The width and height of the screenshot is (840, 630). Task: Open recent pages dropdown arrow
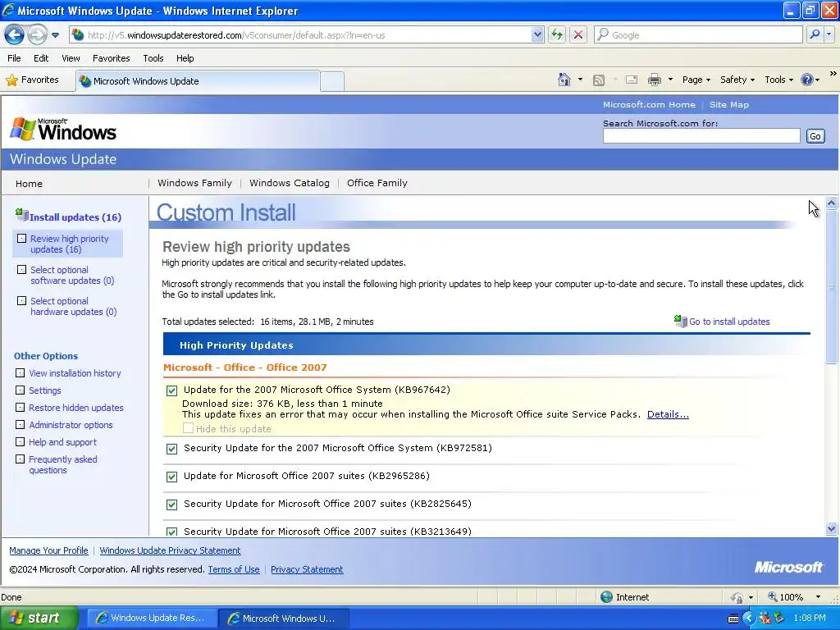55,35
